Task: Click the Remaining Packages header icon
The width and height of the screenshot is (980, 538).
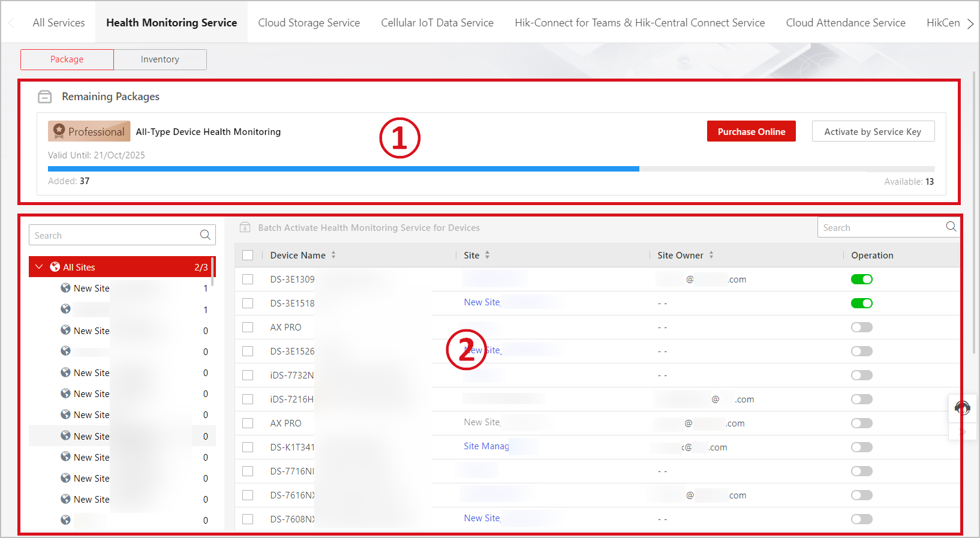Action: pyautogui.click(x=45, y=97)
